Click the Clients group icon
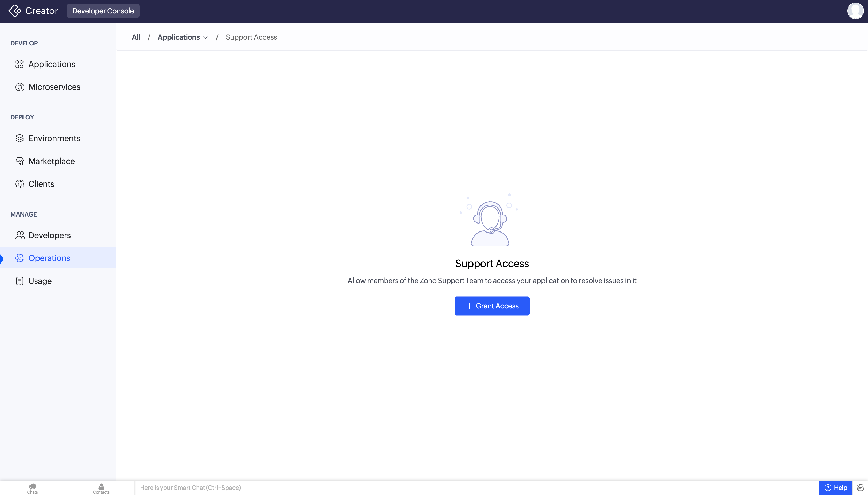Screen dimensions: 868x495 tap(20, 184)
